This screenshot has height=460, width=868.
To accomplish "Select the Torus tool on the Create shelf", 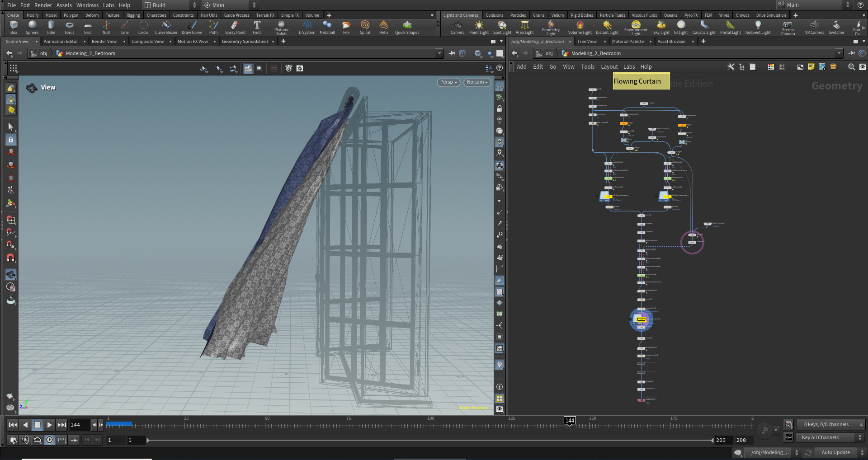I will 69,27.
